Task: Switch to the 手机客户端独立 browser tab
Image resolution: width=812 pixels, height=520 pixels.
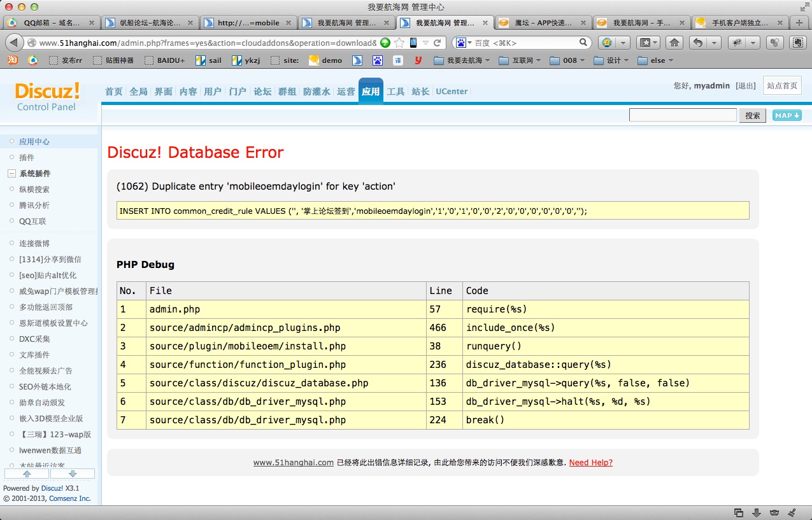Action: (x=739, y=22)
